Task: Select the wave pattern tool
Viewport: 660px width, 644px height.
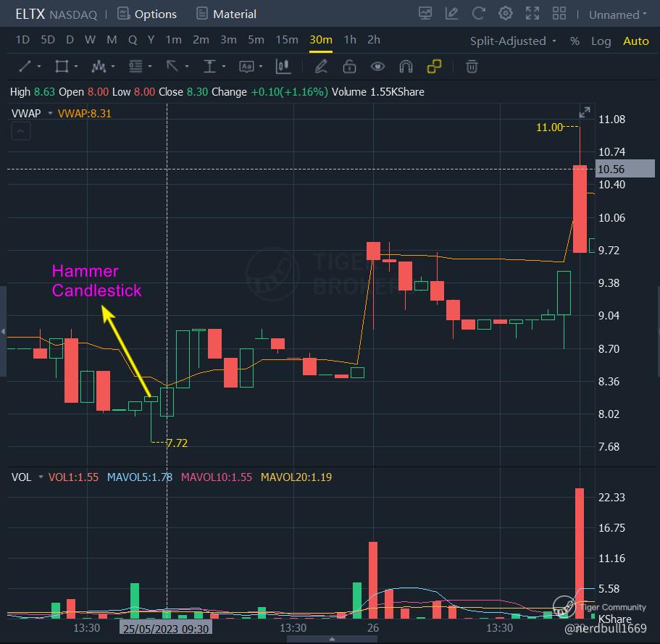Action: click(x=99, y=67)
